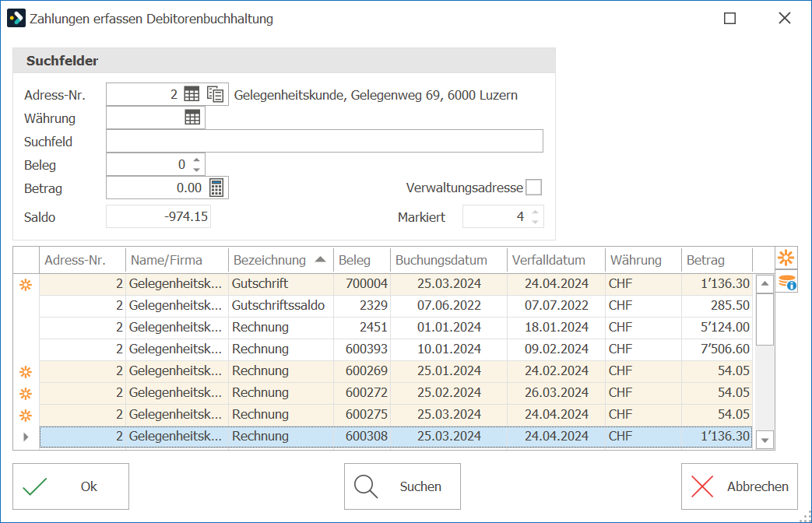The image size is (812, 523).
Task: Select the Beleg cell 600393
Action: click(362, 349)
